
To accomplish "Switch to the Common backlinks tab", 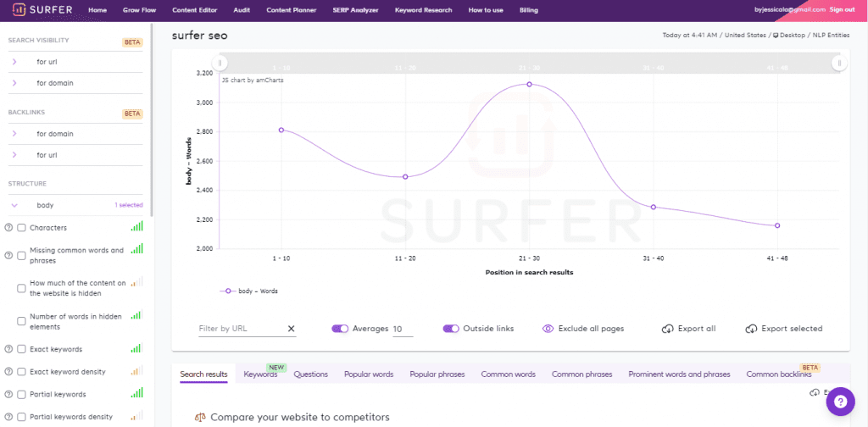I will click(779, 374).
